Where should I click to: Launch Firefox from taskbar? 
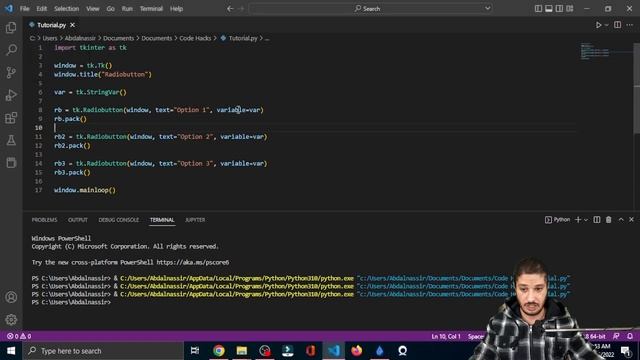[x=356, y=351]
